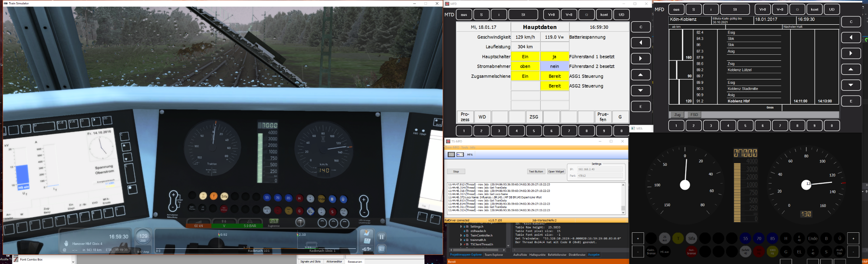Click the down arrow in MTD window
The width and height of the screenshot is (868, 264).
(x=641, y=90)
